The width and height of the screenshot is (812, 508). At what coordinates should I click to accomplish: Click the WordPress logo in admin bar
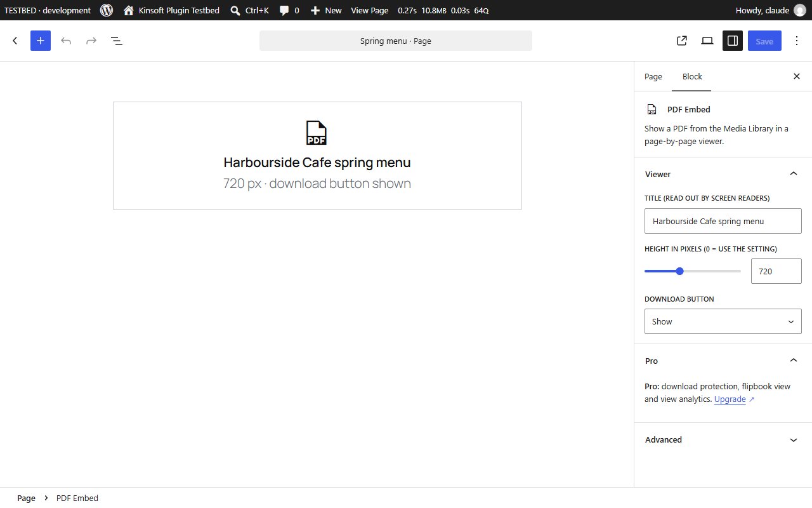pos(107,10)
